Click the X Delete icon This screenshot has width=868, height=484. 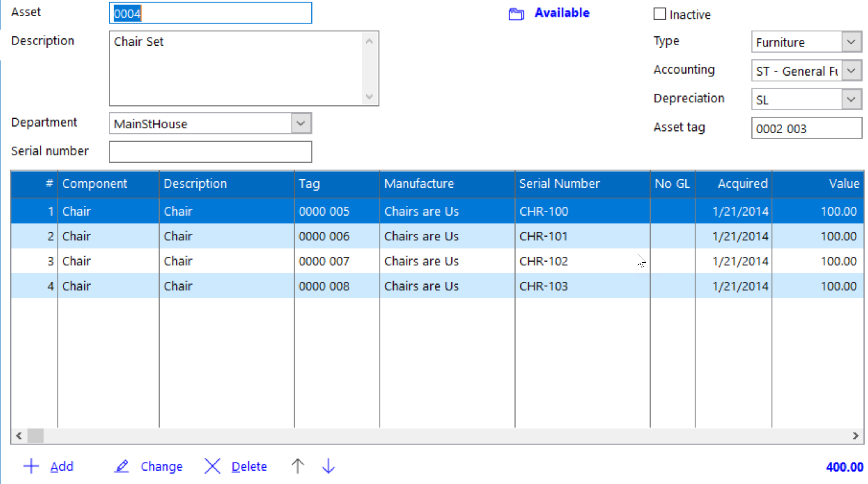click(212, 466)
